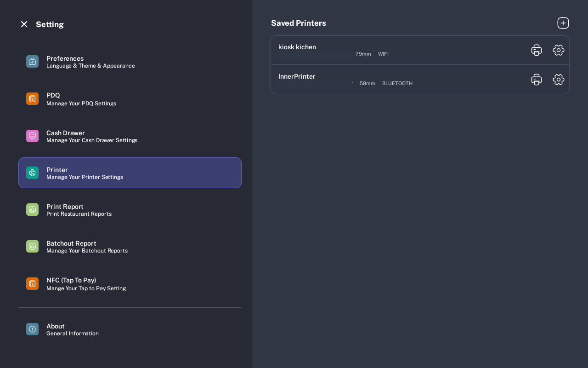Image resolution: width=588 pixels, height=368 pixels.
Task: Click the BLUETOOTH connection label
Action: [397, 83]
